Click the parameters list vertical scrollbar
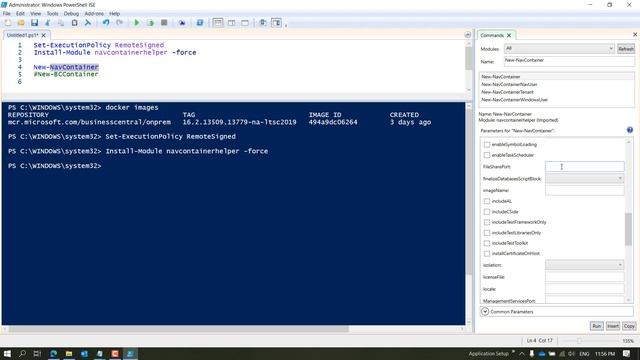 (x=628, y=229)
